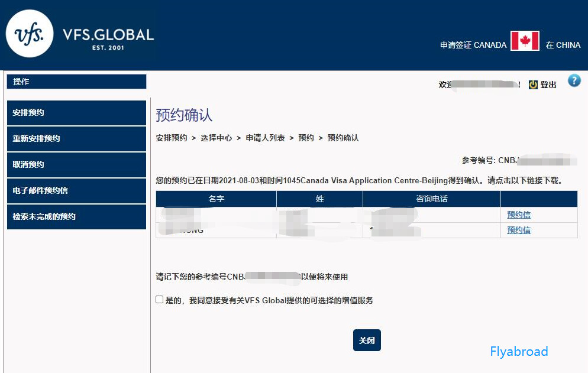
Task: Click the power icon beside 登出
Action: 533,85
